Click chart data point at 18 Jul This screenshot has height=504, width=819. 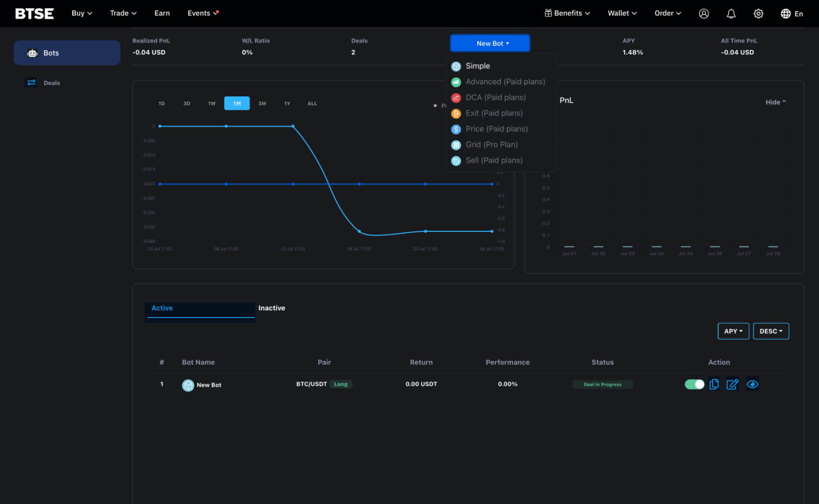pos(359,231)
